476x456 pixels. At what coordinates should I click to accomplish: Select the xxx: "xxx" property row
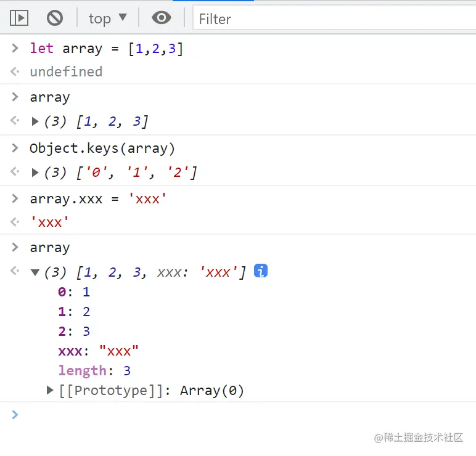[x=99, y=351]
